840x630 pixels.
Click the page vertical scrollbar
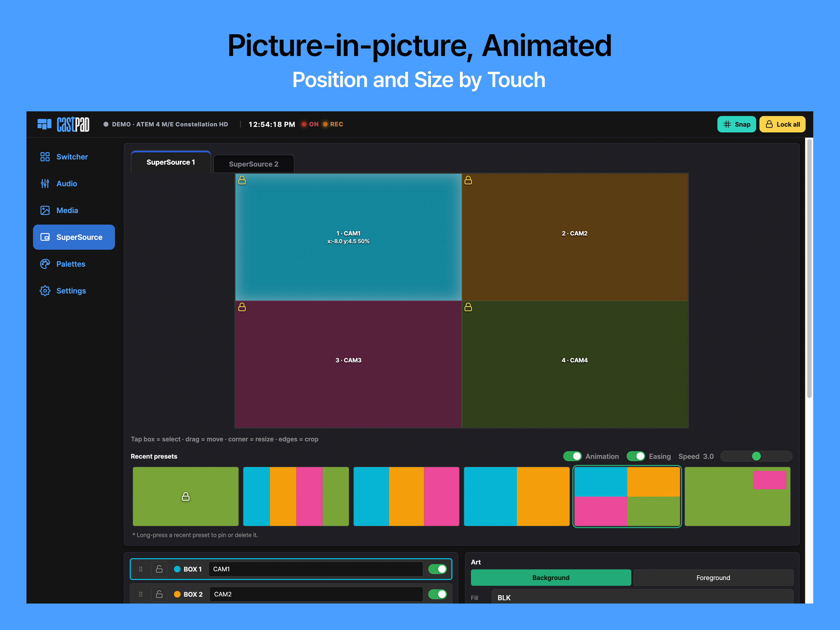809,268
